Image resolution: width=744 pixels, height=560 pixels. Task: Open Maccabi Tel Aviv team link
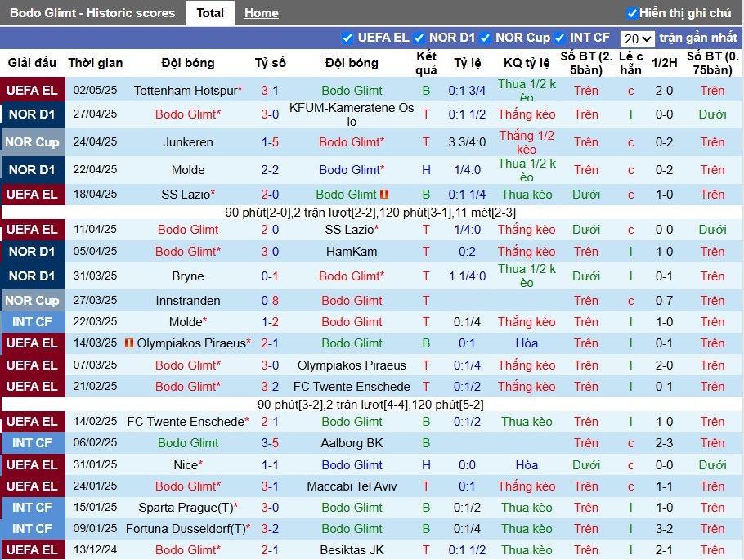pos(352,486)
